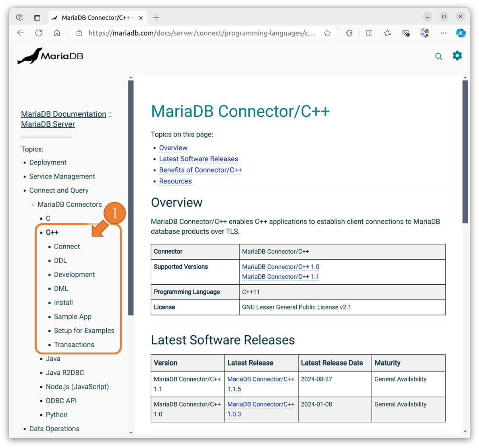Open Setup for Examples subtopic
Viewport: 479px width, 448px height.
[x=84, y=331]
